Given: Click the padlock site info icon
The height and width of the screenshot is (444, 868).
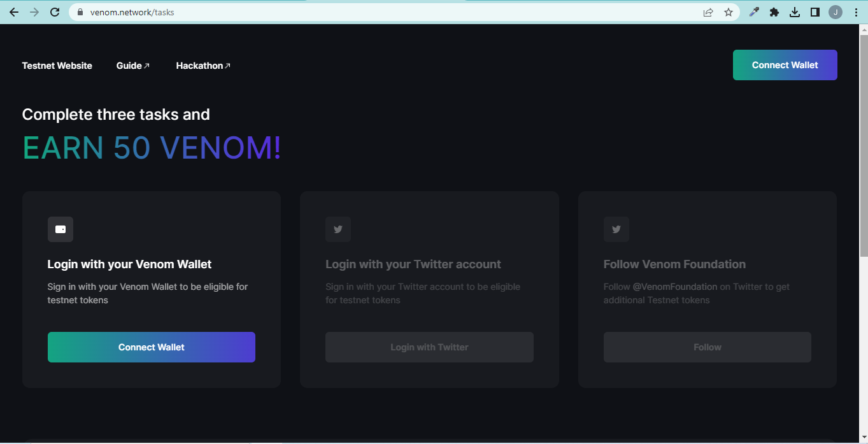Looking at the screenshot, I should [80, 12].
